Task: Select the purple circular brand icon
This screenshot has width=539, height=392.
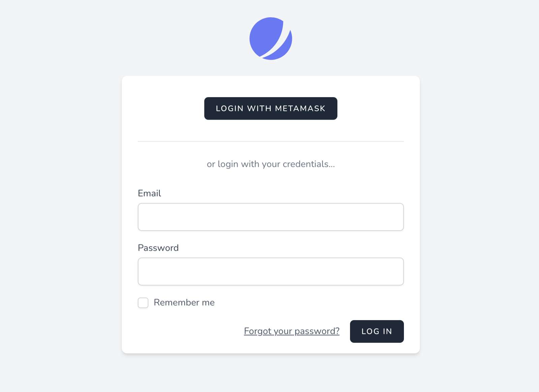Action: [x=271, y=38]
